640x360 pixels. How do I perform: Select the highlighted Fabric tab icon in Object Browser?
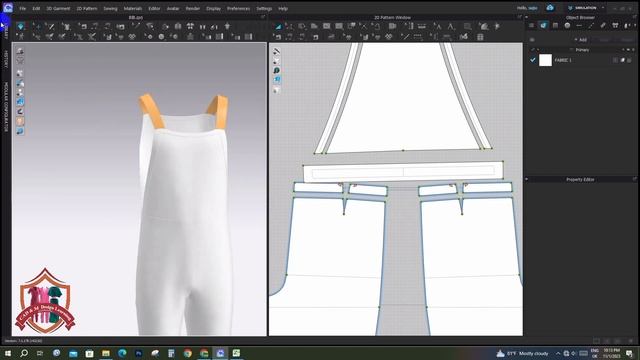543,26
